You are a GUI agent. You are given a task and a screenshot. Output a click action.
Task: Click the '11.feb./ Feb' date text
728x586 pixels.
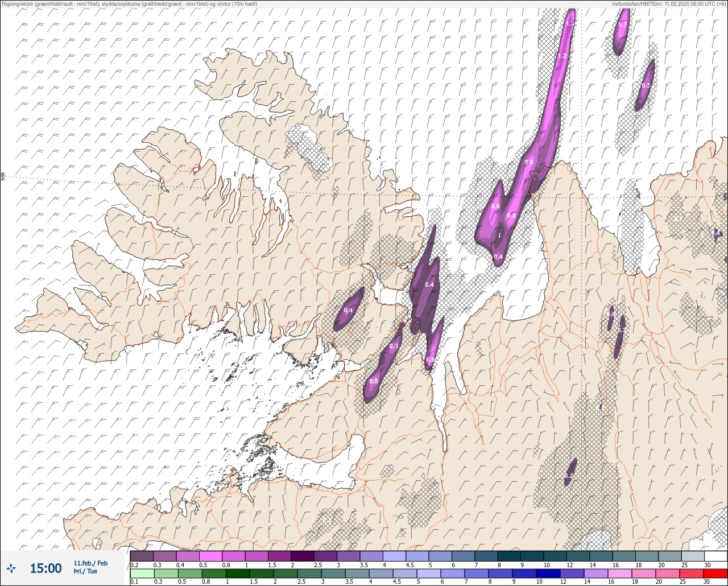pyautogui.click(x=90, y=563)
